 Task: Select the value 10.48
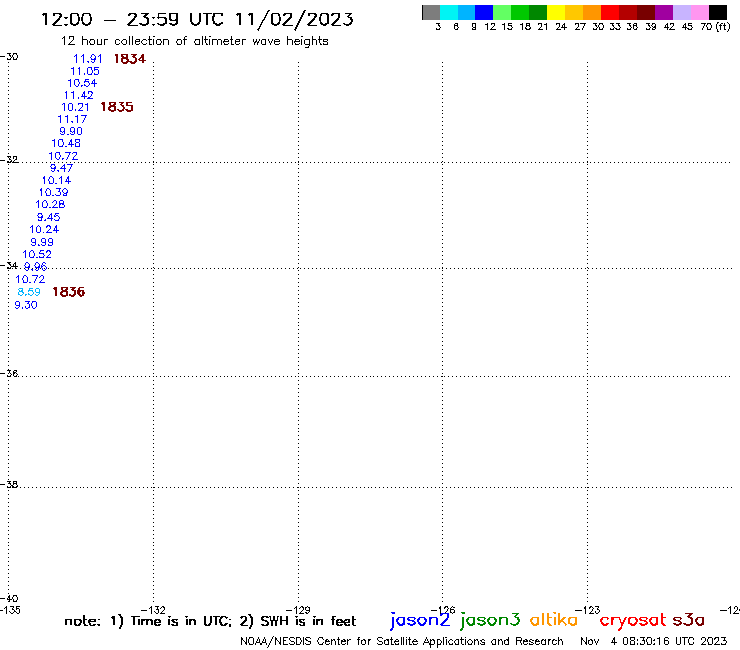coord(66,143)
